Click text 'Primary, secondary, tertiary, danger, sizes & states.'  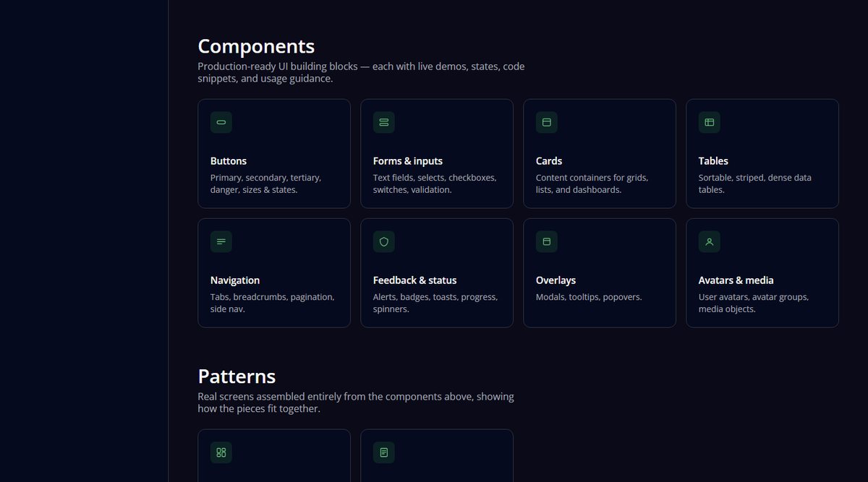[266, 184]
